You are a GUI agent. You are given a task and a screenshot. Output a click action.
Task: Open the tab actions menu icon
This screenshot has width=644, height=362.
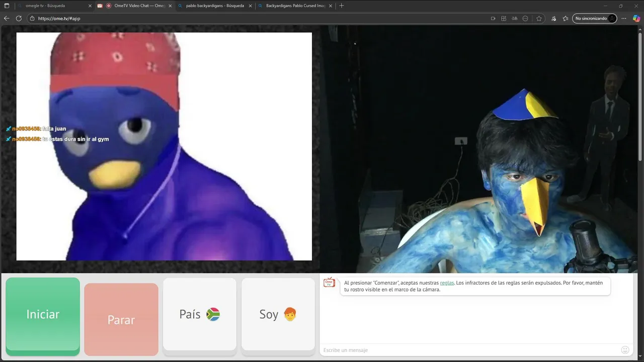[x=7, y=6]
